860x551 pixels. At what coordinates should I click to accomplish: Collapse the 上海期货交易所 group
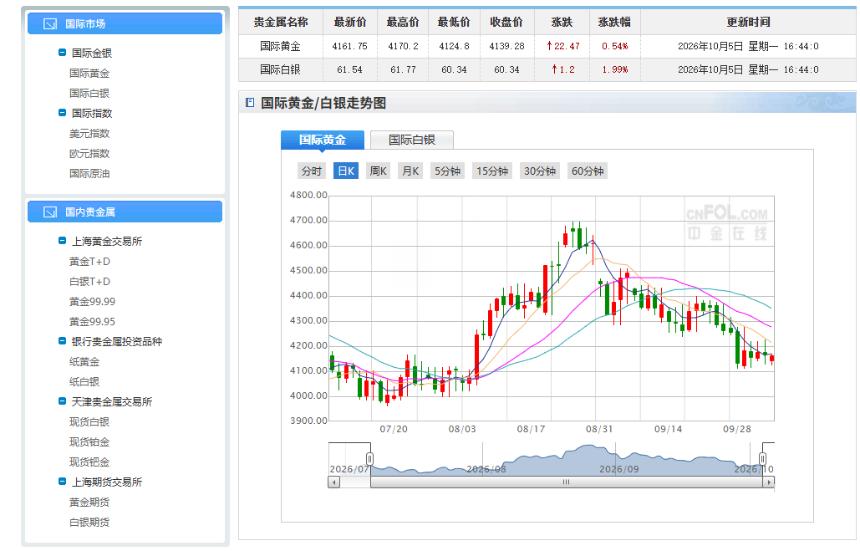point(62,481)
